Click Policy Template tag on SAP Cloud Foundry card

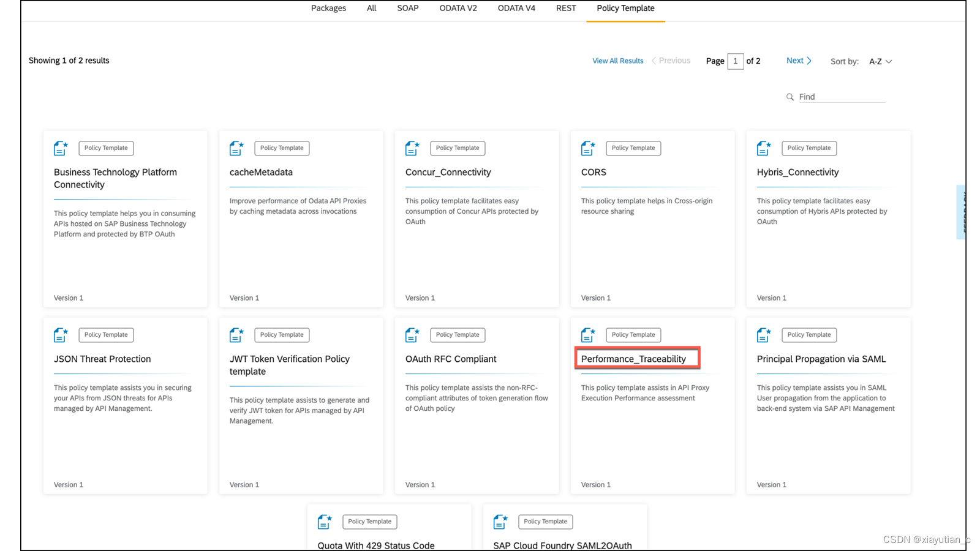(546, 522)
